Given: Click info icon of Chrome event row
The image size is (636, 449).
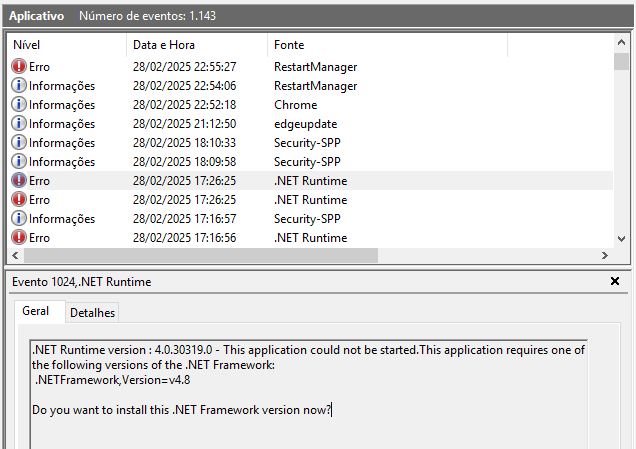Looking at the screenshot, I should click(x=19, y=104).
